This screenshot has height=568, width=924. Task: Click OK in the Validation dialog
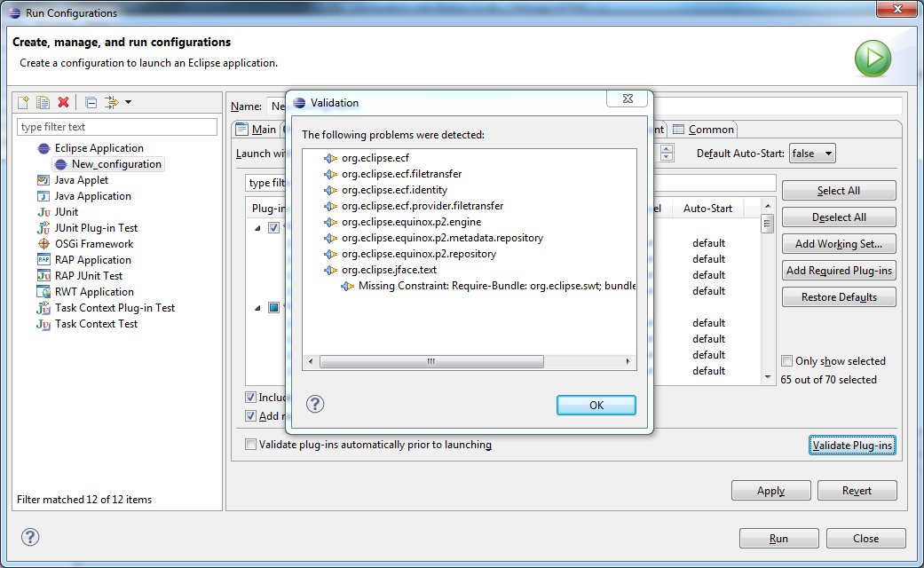tap(596, 406)
